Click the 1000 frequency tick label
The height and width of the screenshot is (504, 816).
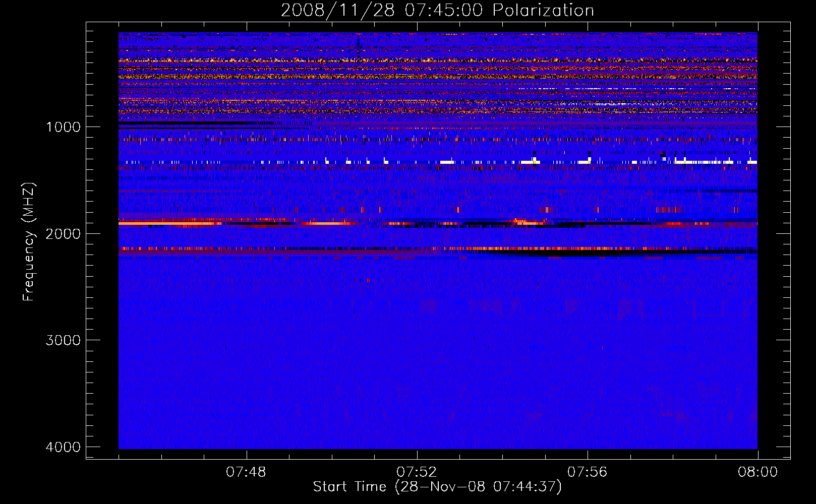coord(64,127)
